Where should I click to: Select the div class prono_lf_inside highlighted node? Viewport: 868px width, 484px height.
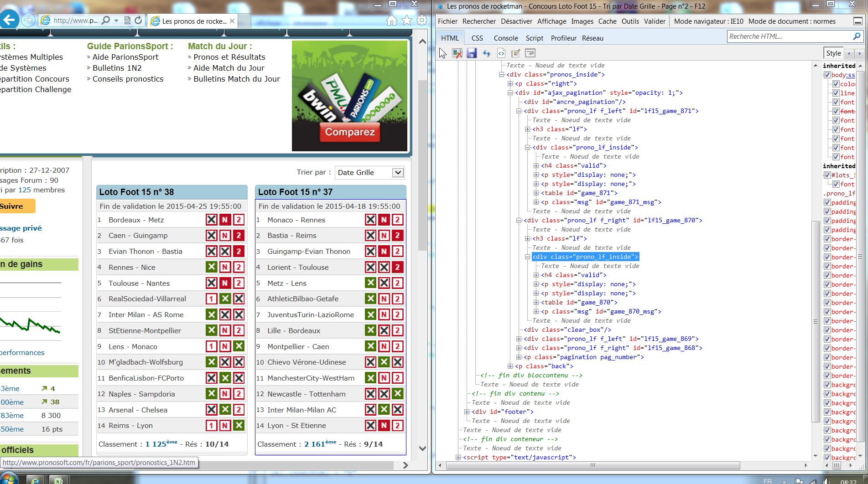coord(585,257)
